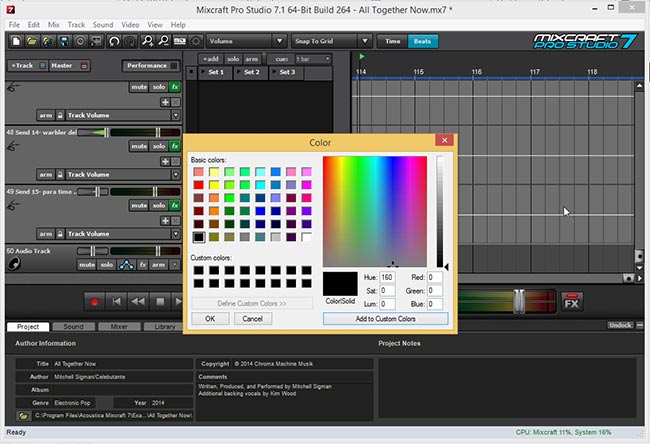The width and height of the screenshot is (650, 444).
Task: Click OK in the Color dialog
Action: click(x=210, y=318)
